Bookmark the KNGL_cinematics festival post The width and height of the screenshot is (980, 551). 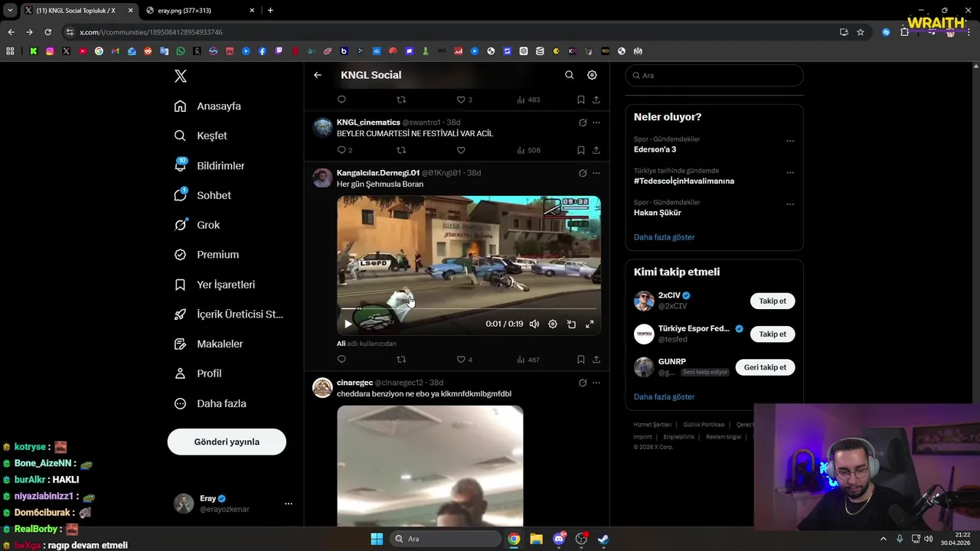tap(580, 150)
